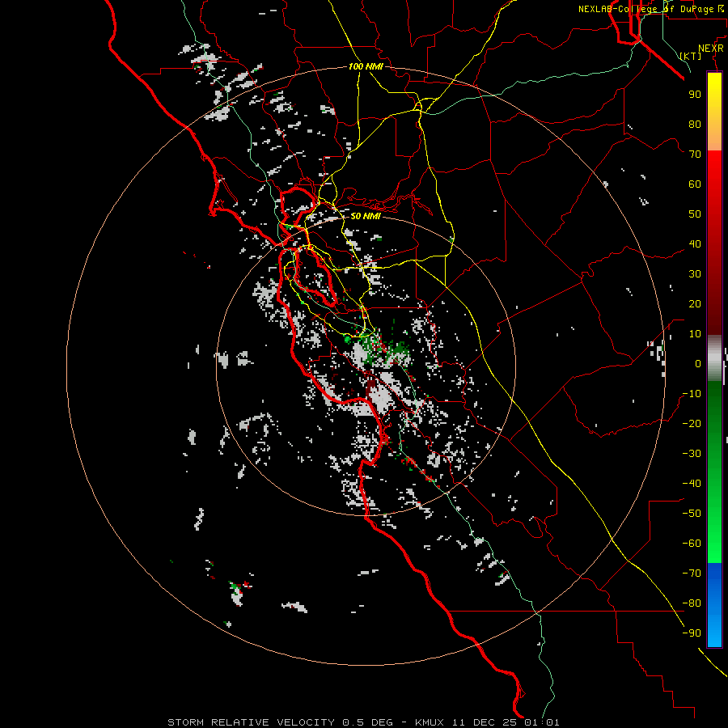Image resolution: width=728 pixels, height=728 pixels.
Task: Click the -10 scale value
Action: click(692, 394)
